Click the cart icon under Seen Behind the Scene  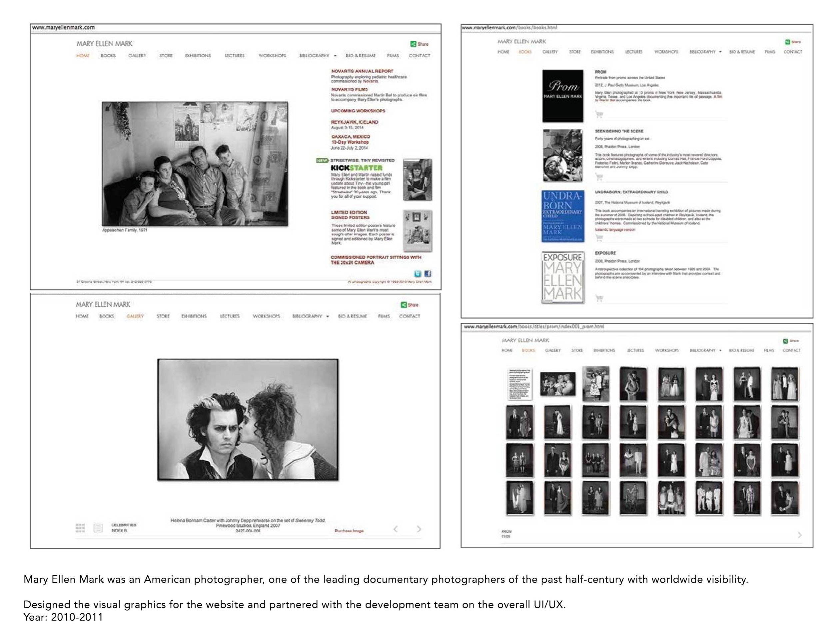click(x=599, y=177)
